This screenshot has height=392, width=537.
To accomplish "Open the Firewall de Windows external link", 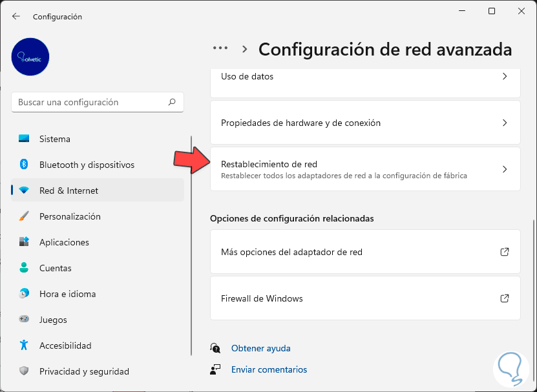I will (x=505, y=298).
